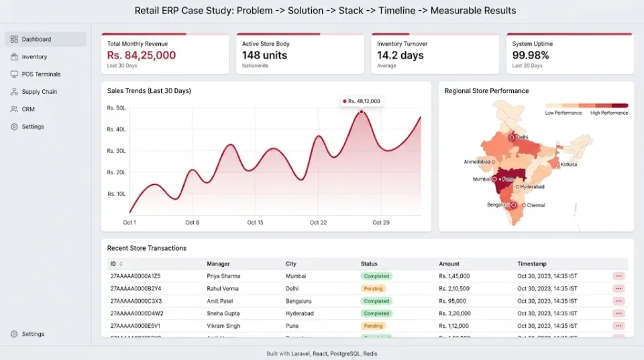The width and height of the screenshot is (644, 360).
Task: Click amount Rs. 3,20,000
Action: (455, 313)
